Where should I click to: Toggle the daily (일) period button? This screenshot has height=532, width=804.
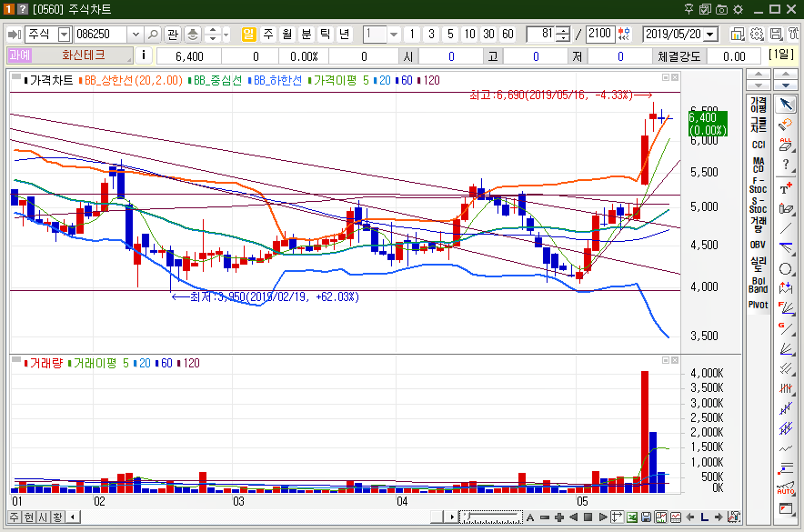249,35
